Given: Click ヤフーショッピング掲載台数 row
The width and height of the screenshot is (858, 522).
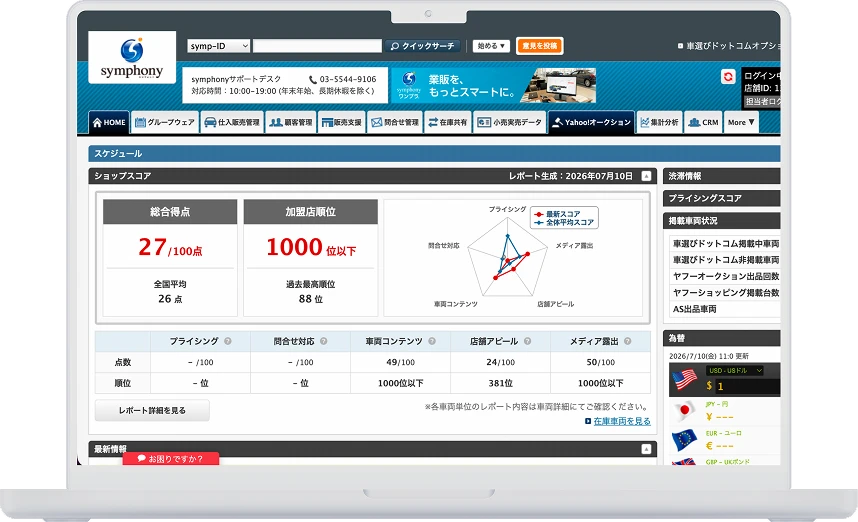Looking at the screenshot, I should point(725,293).
